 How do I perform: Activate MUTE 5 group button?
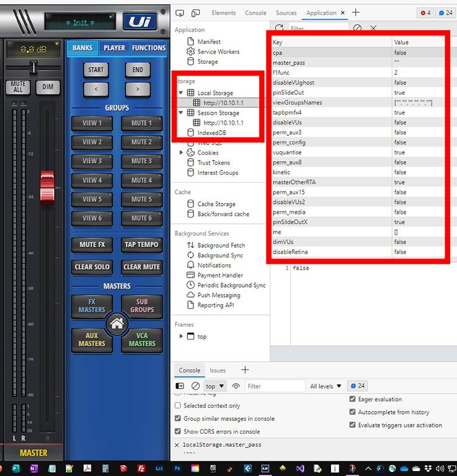[x=141, y=200]
